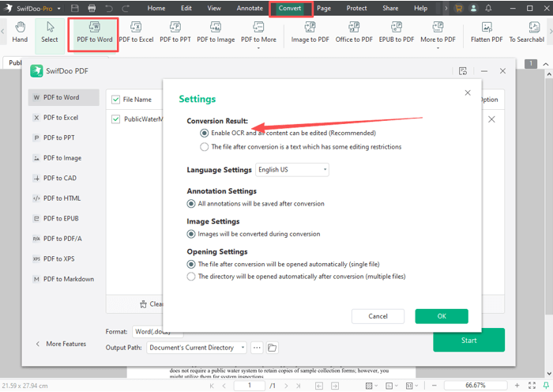Open EPUB to PDF tool
553x392 pixels.
point(397,32)
